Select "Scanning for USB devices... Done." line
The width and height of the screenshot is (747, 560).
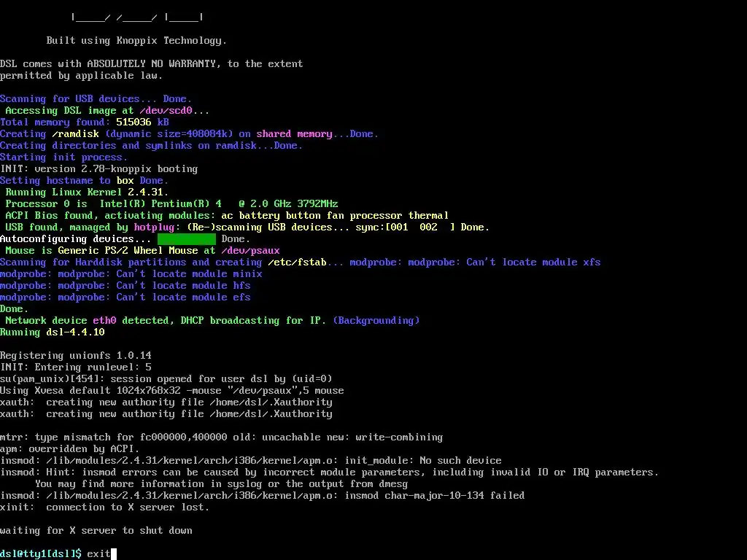coord(96,99)
